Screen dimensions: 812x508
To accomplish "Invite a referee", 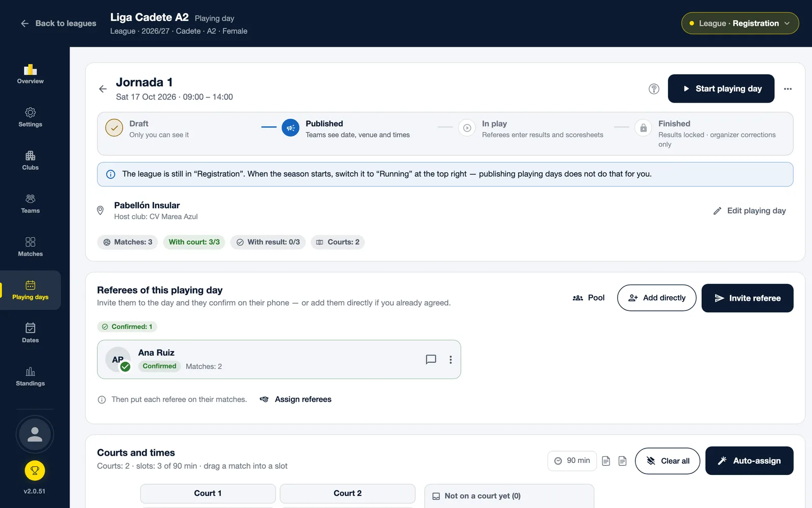I will click(x=748, y=298).
